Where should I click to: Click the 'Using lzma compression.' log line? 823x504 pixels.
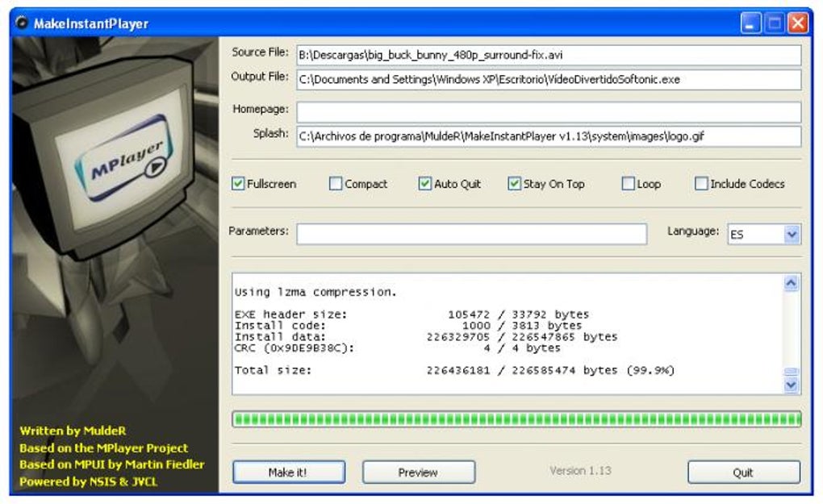[315, 292]
